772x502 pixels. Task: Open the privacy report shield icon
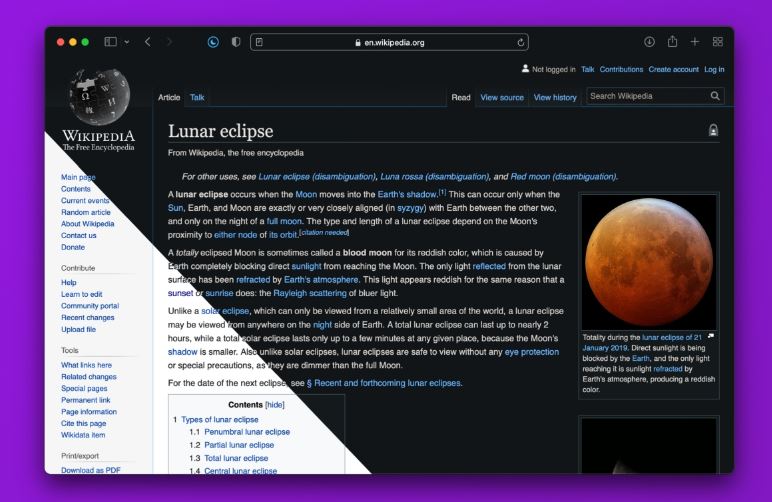click(x=236, y=42)
